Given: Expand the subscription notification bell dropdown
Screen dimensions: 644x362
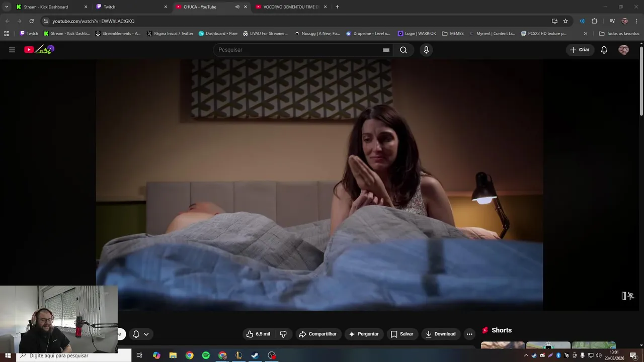Looking at the screenshot, I should 140,334.
